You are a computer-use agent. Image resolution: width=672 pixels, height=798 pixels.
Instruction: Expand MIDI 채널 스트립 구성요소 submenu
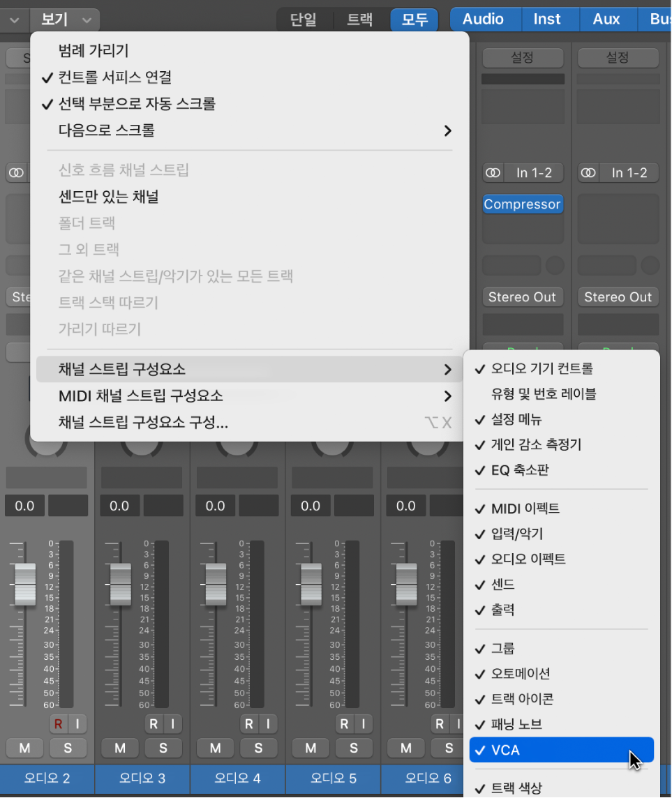click(249, 396)
